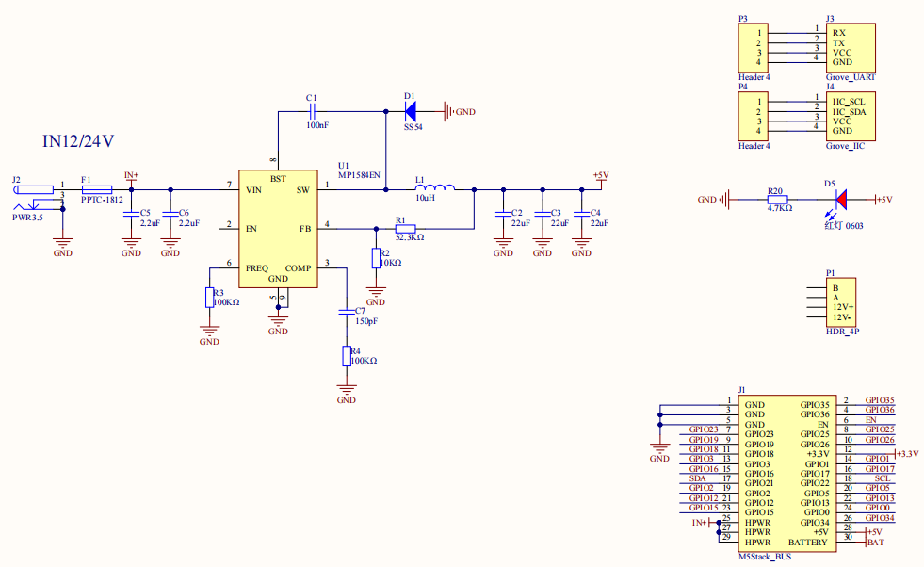Select the C7 150pF capacitor symbol

[348, 311]
